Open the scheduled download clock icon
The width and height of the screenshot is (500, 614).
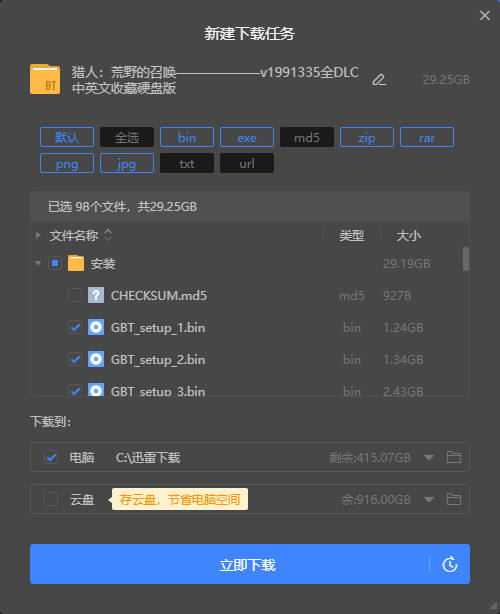click(450, 564)
